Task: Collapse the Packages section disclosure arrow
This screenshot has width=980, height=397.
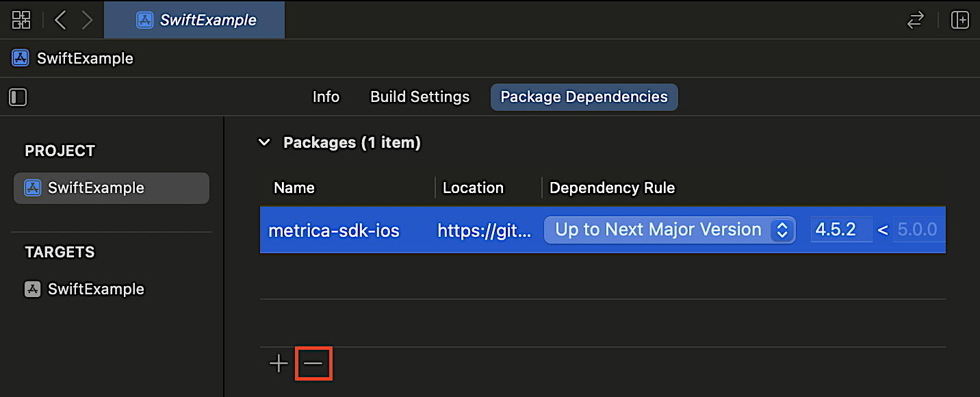Action: pos(263,142)
